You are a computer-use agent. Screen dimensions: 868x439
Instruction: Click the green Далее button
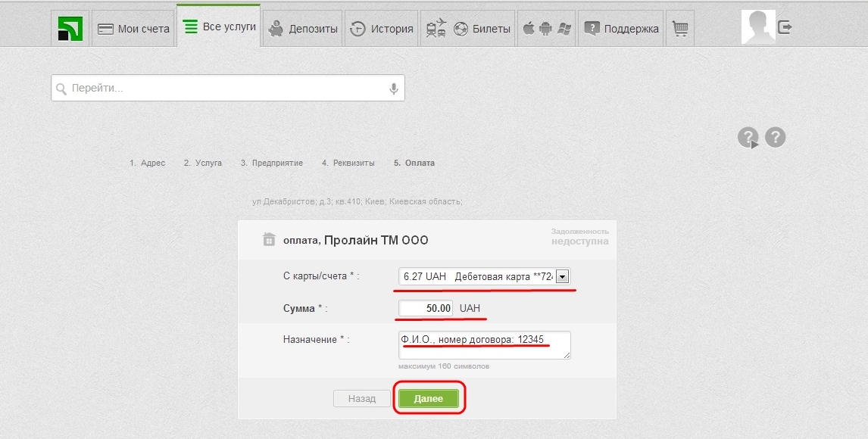pos(429,399)
